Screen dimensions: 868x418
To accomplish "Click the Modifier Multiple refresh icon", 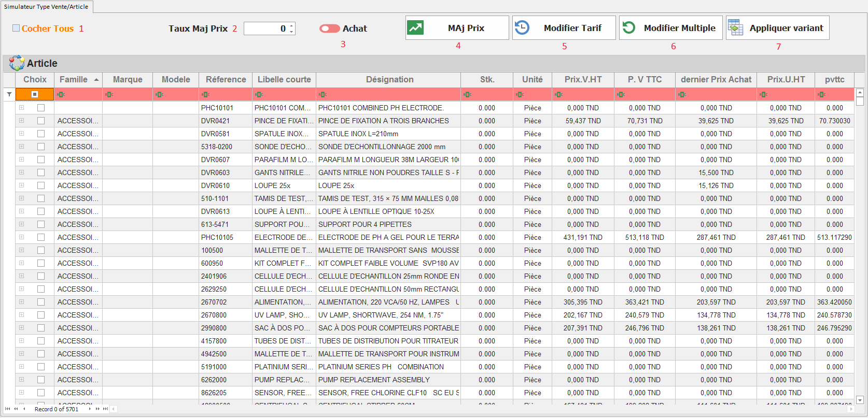I will [629, 27].
